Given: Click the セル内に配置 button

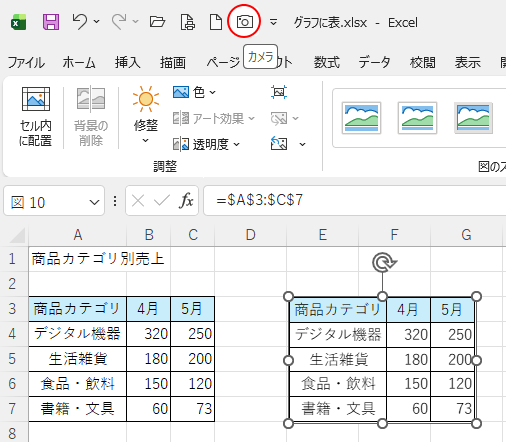Looking at the screenshot, I should (36, 117).
